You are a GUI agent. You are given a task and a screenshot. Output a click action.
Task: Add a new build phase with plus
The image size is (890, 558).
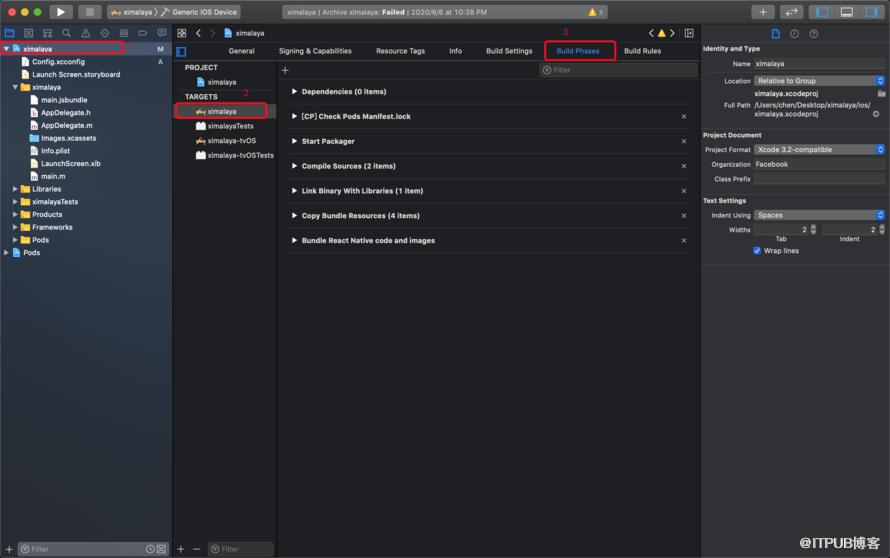[x=285, y=70]
